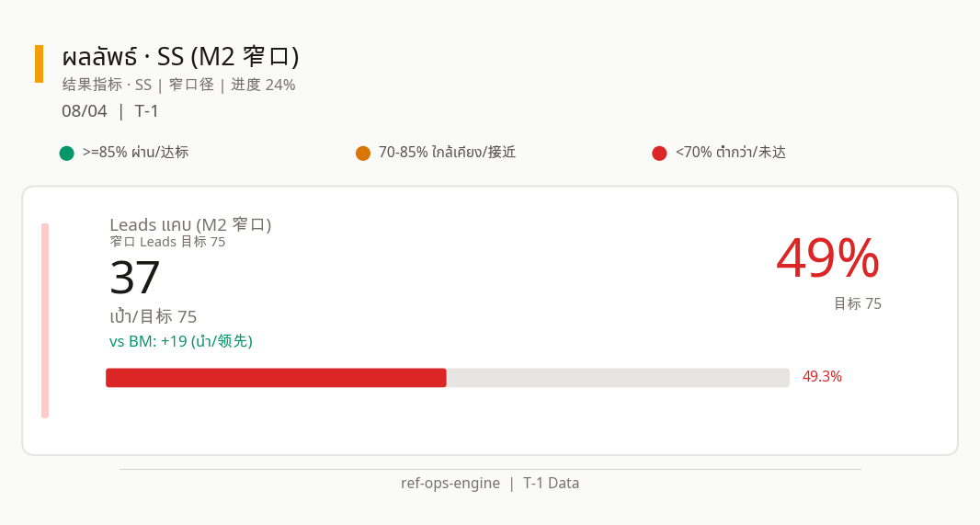Click the gray unfilled part of the progress bar
The image size is (980, 525).
point(617,378)
